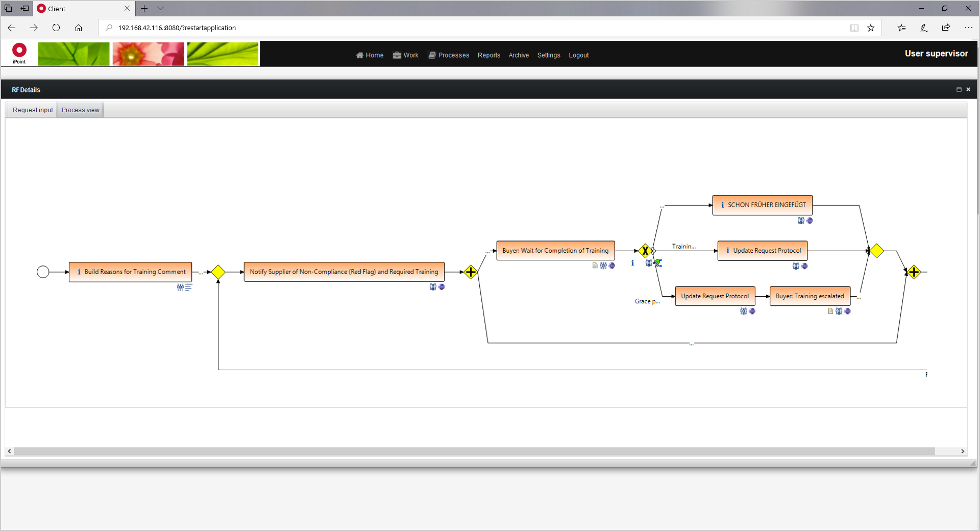Click the iPoint logo
The image size is (980, 531).
[x=19, y=54]
